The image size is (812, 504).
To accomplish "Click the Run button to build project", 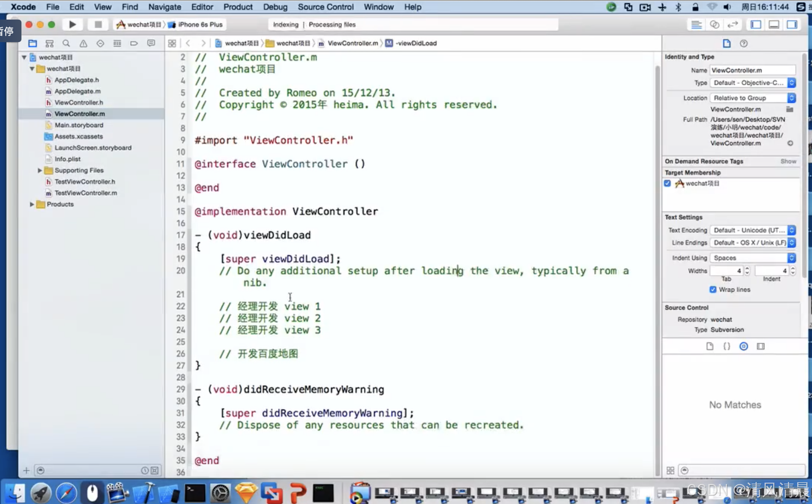I will click(73, 24).
